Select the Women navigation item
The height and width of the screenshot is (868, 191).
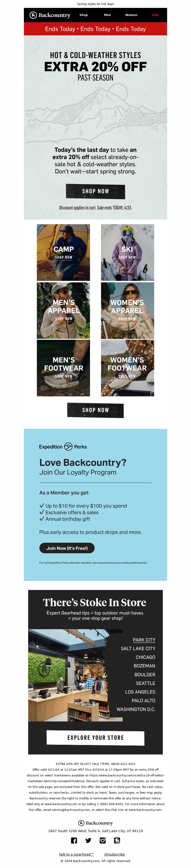click(131, 15)
